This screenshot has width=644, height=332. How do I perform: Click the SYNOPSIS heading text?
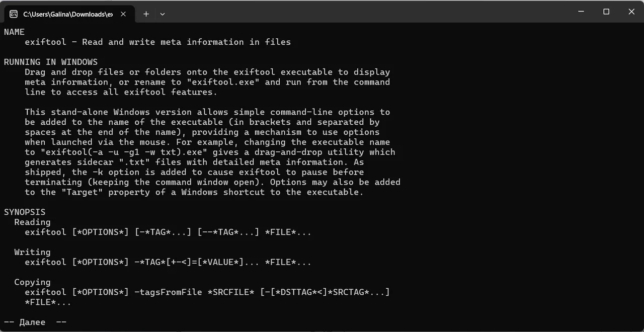coord(25,212)
